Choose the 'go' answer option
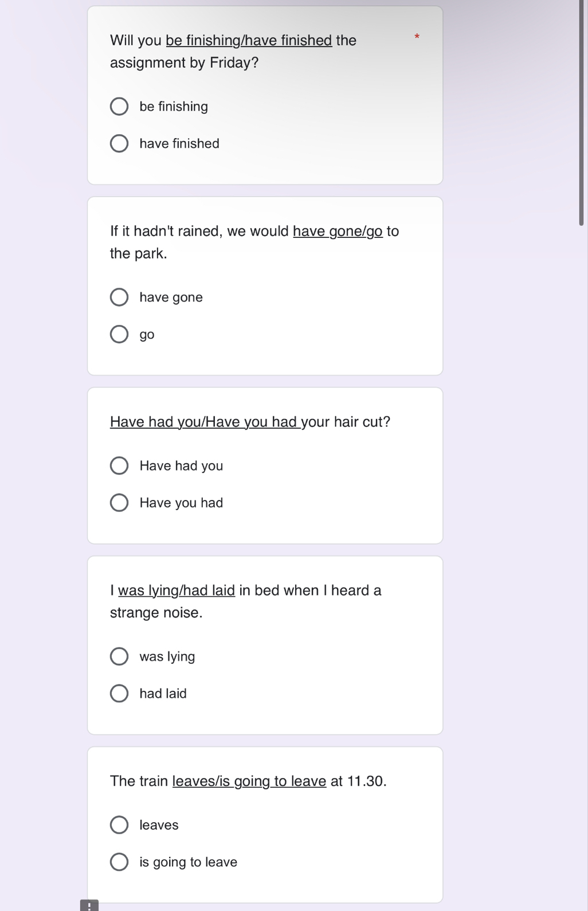 [x=119, y=334]
